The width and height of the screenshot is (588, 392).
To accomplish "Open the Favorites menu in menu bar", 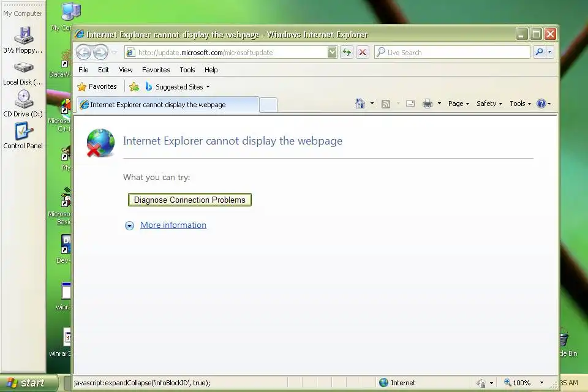I will (x=156, y=70).
